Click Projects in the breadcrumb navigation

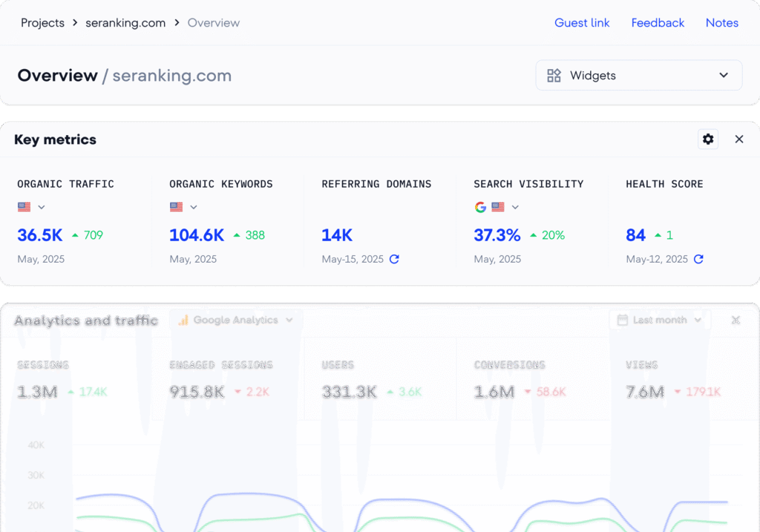(42, 22)
